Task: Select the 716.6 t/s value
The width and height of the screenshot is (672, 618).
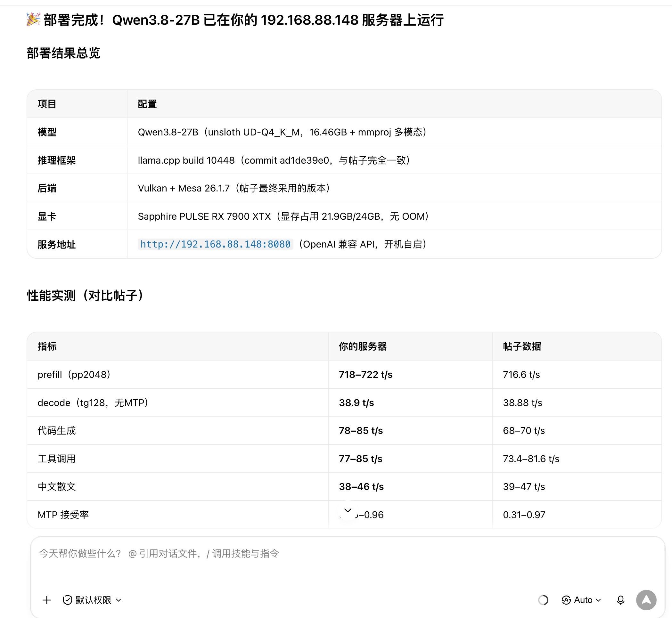Action: (521, 374)
